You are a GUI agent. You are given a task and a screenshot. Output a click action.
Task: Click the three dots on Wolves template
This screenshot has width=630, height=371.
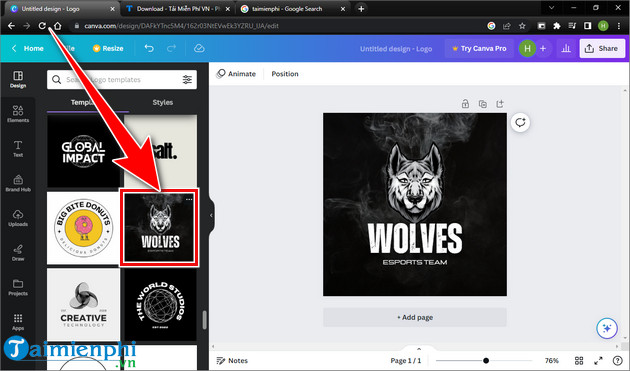(189, 199)
